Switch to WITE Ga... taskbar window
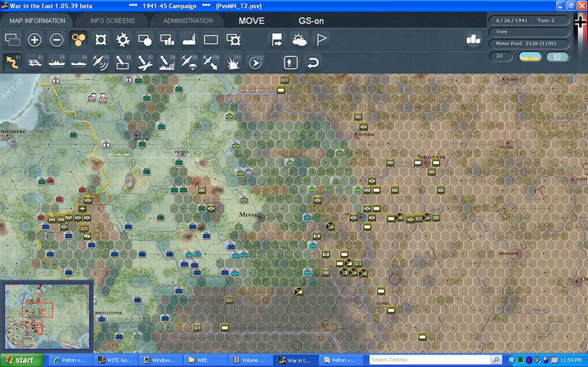 (x=116, y=360)
